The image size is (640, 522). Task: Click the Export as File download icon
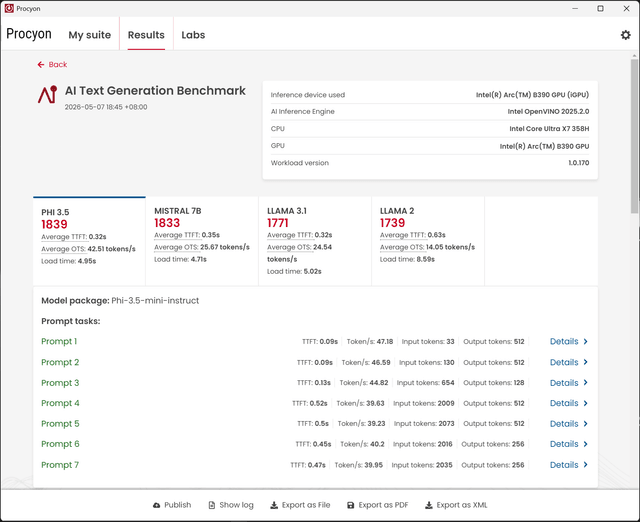[x=274, y=505]
